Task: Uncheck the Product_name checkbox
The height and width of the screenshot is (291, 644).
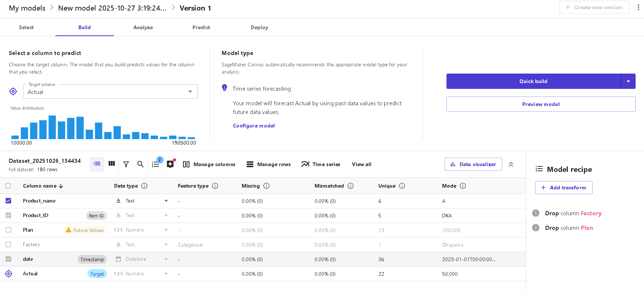Action: click(8, 201)
